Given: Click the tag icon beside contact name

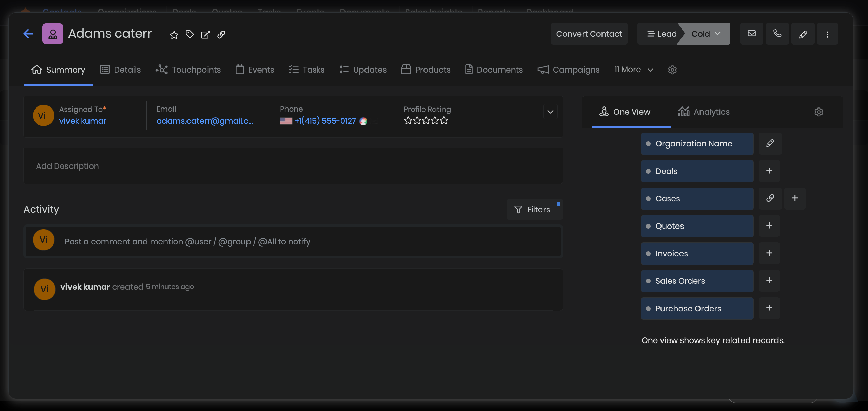Looking at the screenshot, I should tap(190, 34).
